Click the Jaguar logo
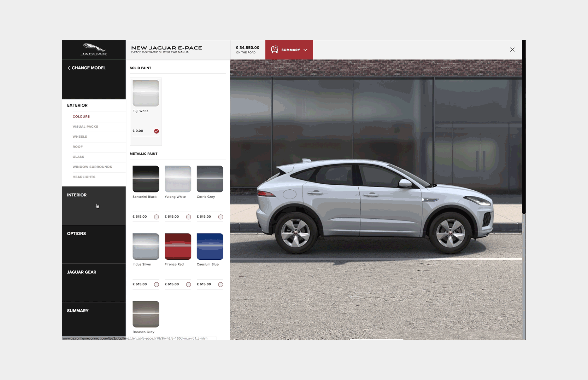 click(94, 50)
